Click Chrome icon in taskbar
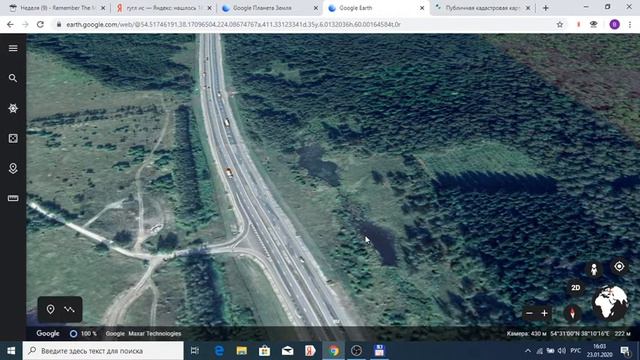The width and height of the screenshot is (640, 360). coord(333,351)
